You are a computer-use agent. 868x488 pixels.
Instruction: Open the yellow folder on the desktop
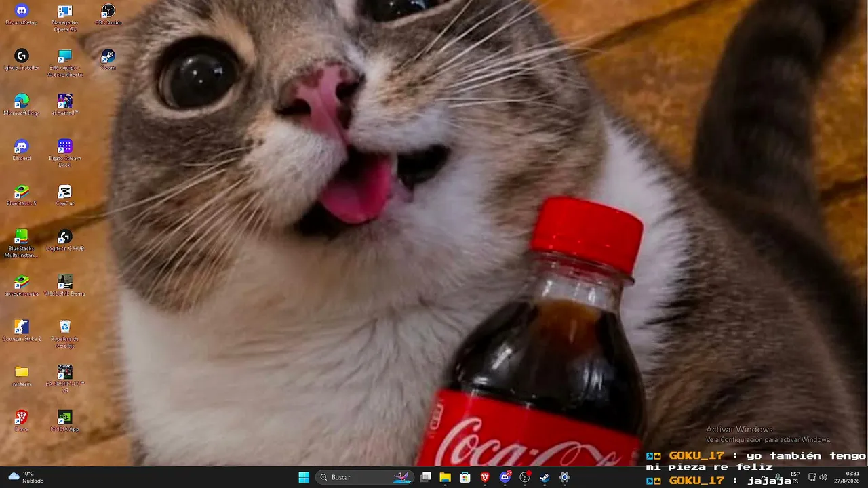(22, 376)
